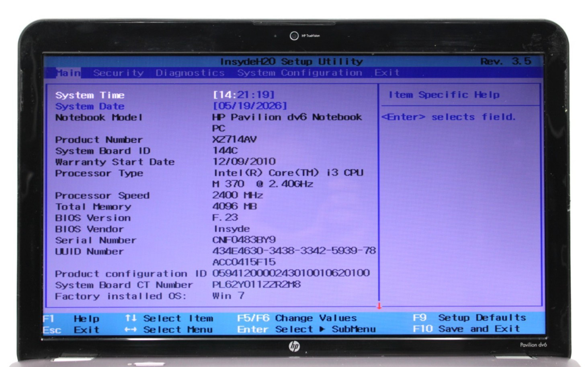Click 'Intel(R) Core(TM) i3 CPU' value
Image resolution: width=588 pixels, height=367 pixels.
point(289,172)
